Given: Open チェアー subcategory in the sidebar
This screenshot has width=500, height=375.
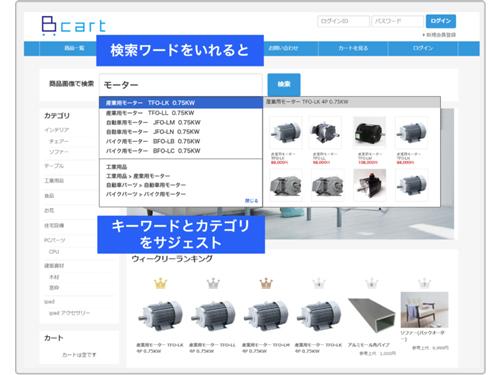Looking at the screenshot, I should pos(59,141).
